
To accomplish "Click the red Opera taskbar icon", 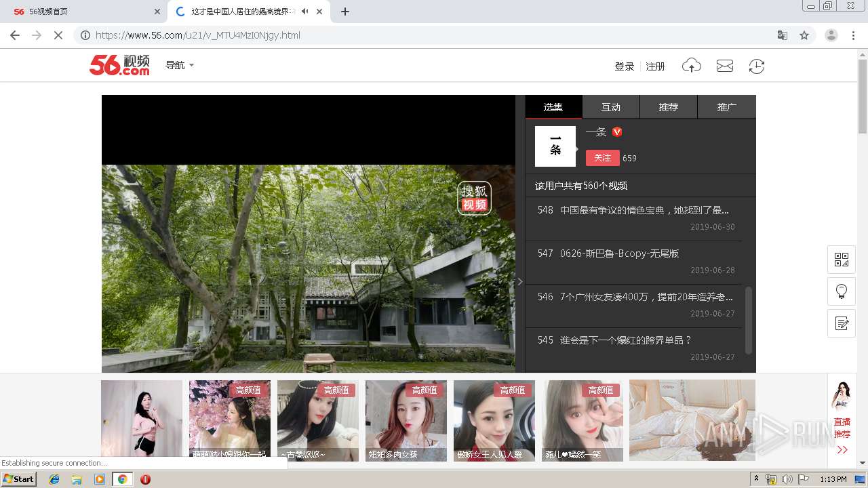I will pos(145,479).
